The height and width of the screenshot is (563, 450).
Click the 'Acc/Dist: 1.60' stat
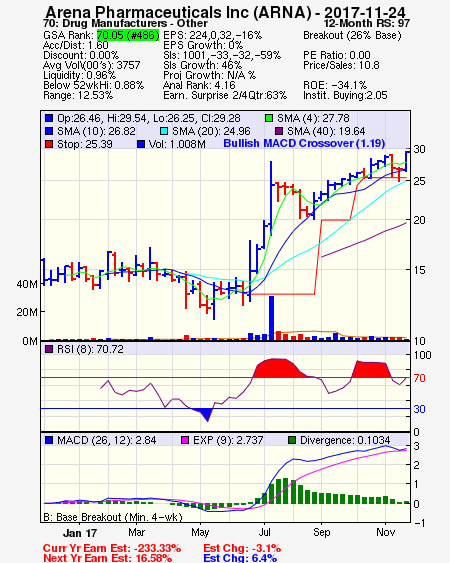(76, 45)
